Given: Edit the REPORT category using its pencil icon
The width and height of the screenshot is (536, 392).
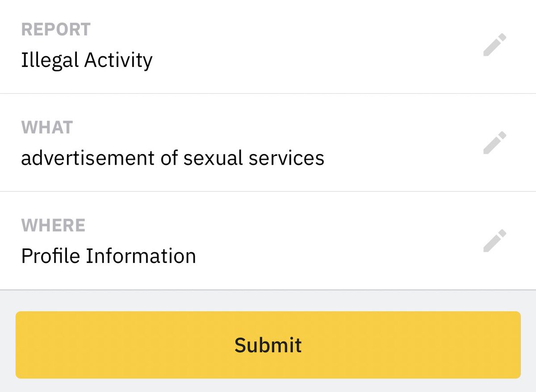Looking at the screenshot, I should [495, 45].
